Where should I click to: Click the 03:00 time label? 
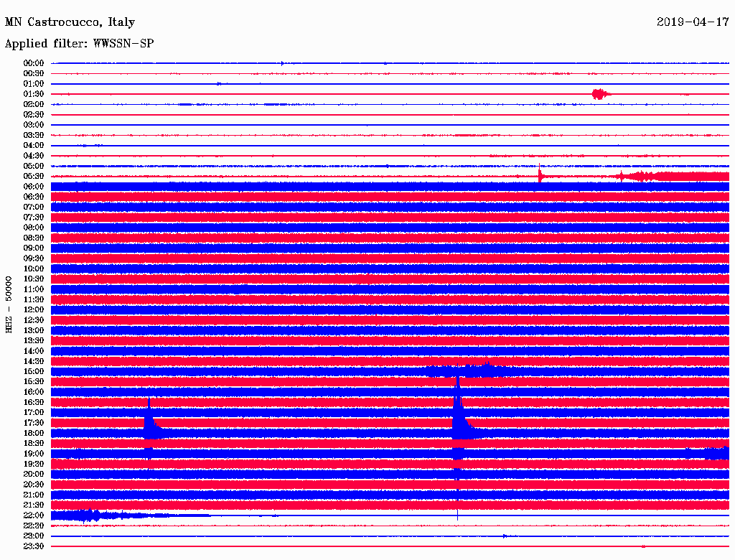34,125
